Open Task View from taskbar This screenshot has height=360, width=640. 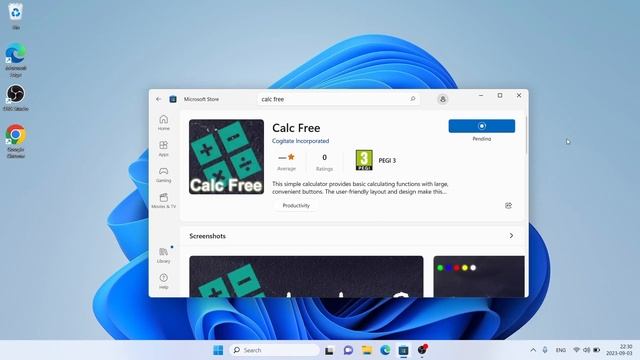(329, 350)
